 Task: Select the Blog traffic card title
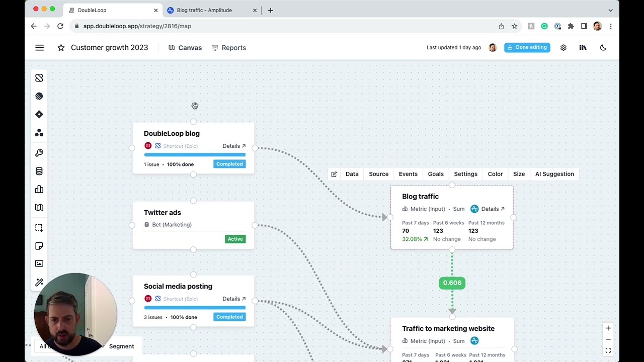point(420,196)
